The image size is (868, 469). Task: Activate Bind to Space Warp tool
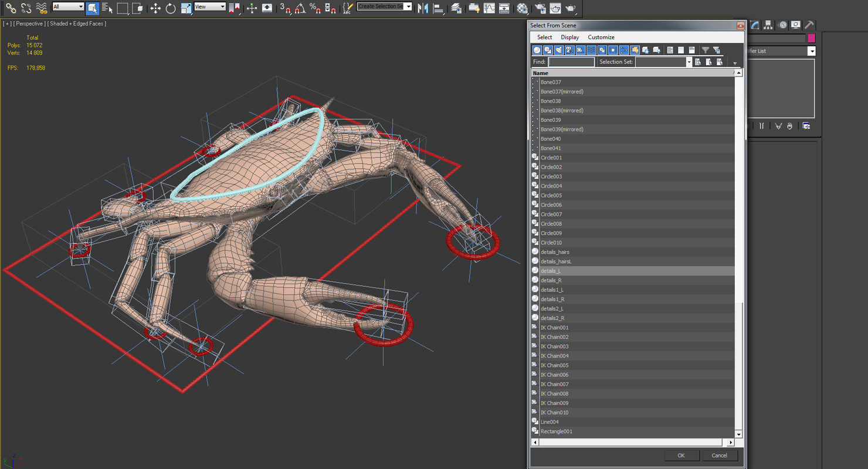(x=41, y=8)
